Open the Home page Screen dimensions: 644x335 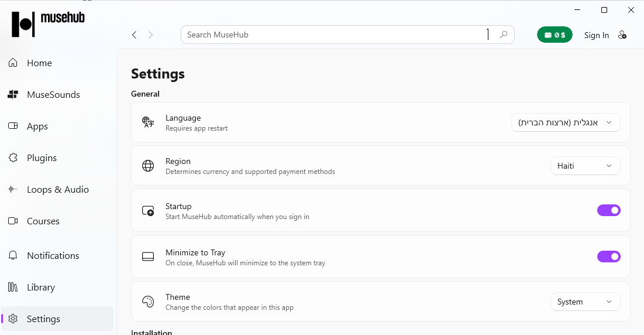coord(57,63)
